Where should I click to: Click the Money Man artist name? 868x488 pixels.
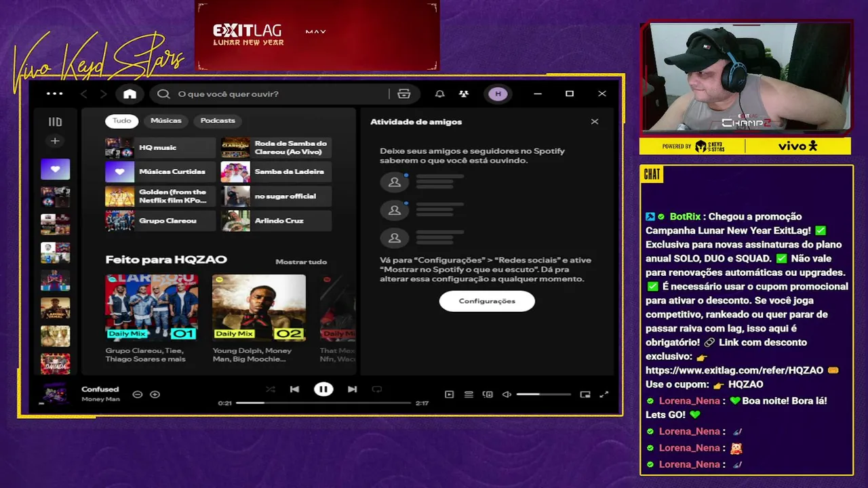100,399
